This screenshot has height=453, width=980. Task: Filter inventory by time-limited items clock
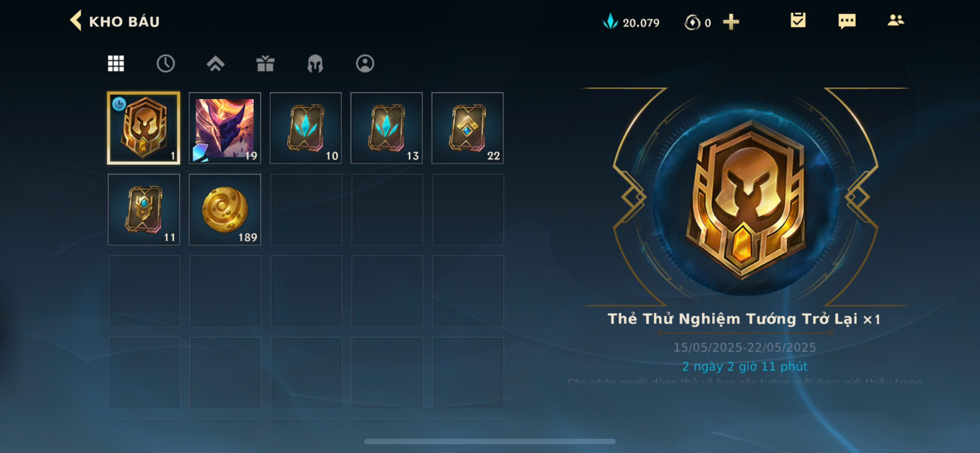(166, 63)
